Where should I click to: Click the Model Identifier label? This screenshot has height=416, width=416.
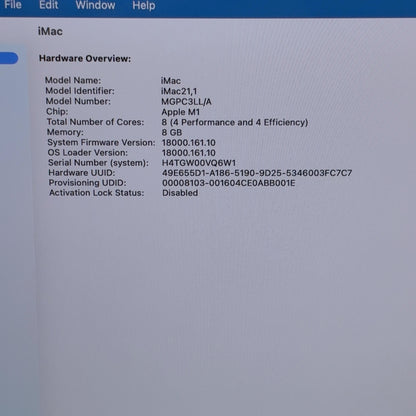pos(80,91)
